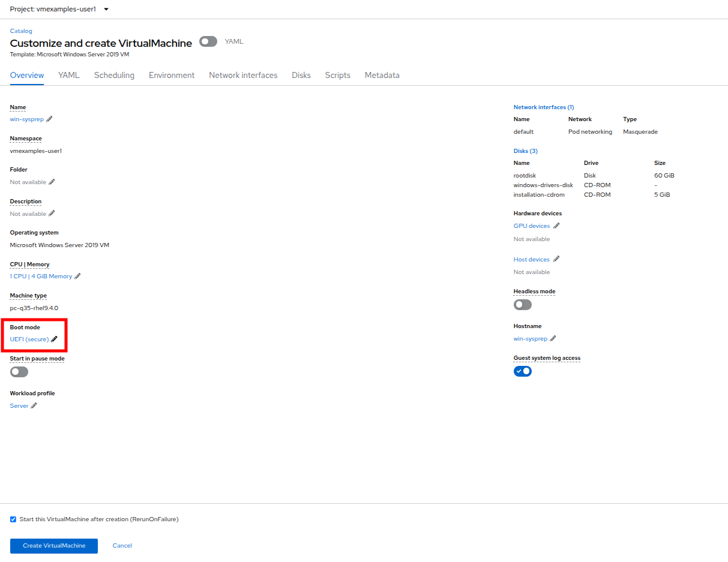Click the pencil icon next to the win-sysprep name
Image resolution: width=728 pixels, height=562 pixels.
(x=49, y=119)
